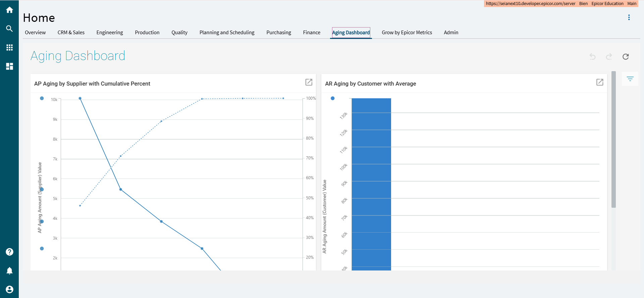Viewport: 644px width, 298px height.
Task: Open the dashboard filter icon
Action: [630, 79]
